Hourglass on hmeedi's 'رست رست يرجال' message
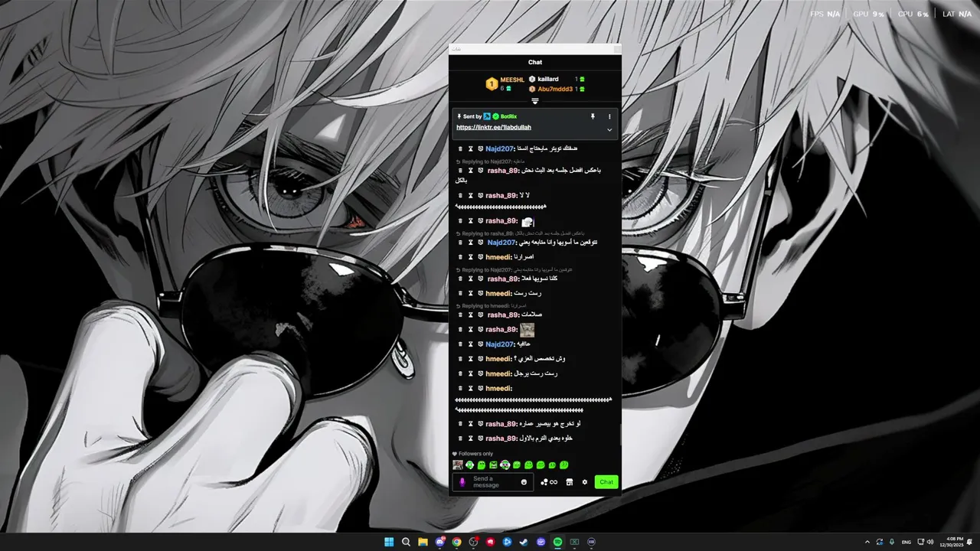980x551 pixels. tap(470, 373)
